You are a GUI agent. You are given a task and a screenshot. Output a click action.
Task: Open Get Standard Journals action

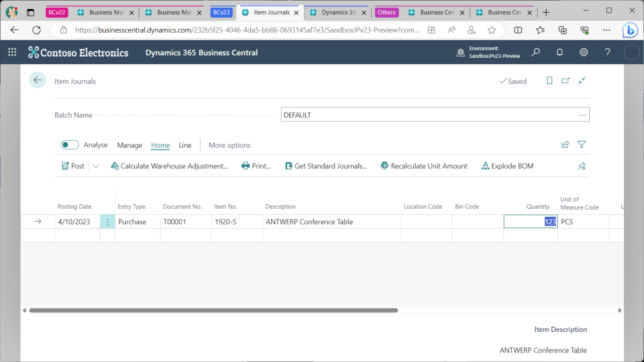coord(326,166)
